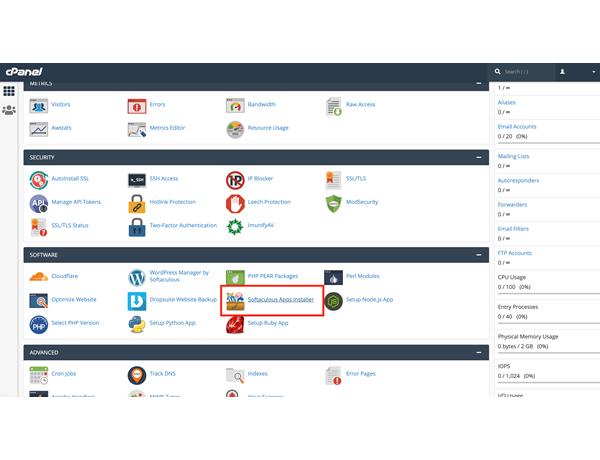Viewport: 600px width, 460px height.
Task: Click the CPU Usage statistic label
Action: pos(512,277)
